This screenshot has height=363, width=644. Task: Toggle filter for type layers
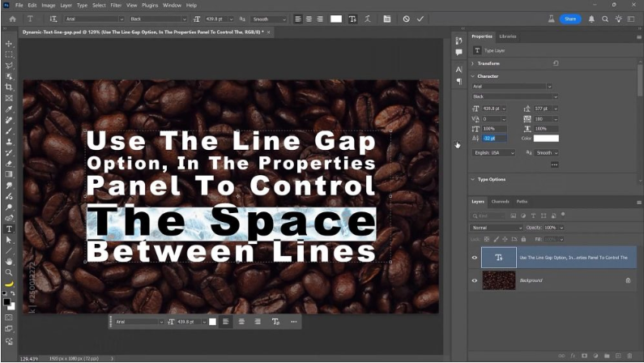click(x=534, y=216)
